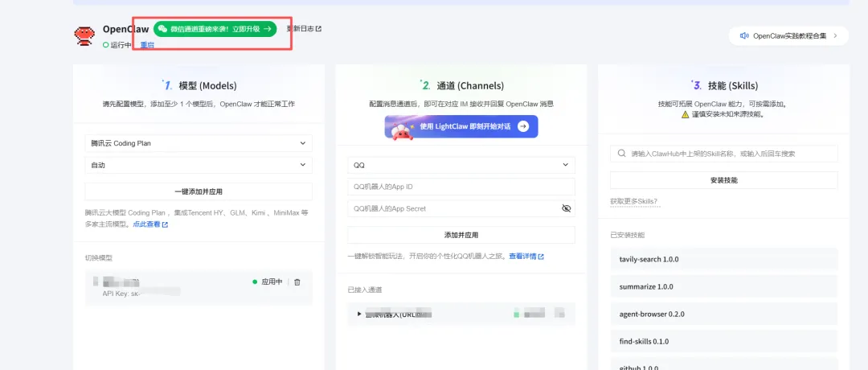This screenshot has height=370, width=868.
Task: Click chevron arrow on OpenClaw实践教程合集
Action: click(835, 36)
